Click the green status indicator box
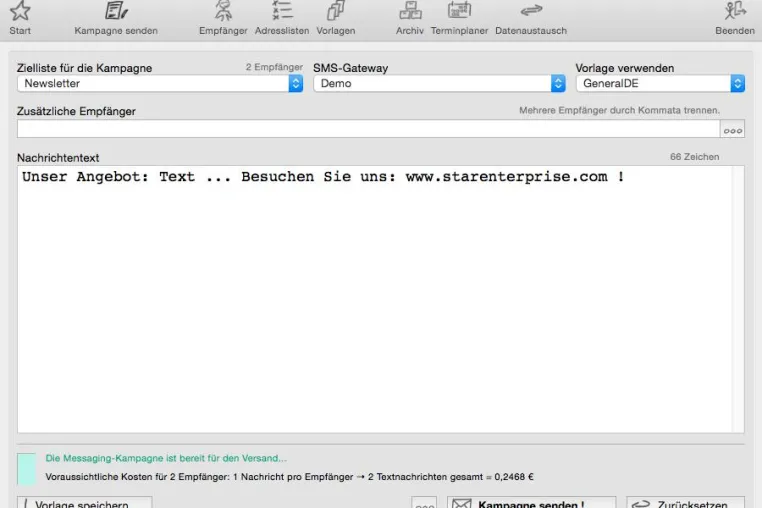The width and height of the screenshot is (762, 508). (x=27, y=469)
